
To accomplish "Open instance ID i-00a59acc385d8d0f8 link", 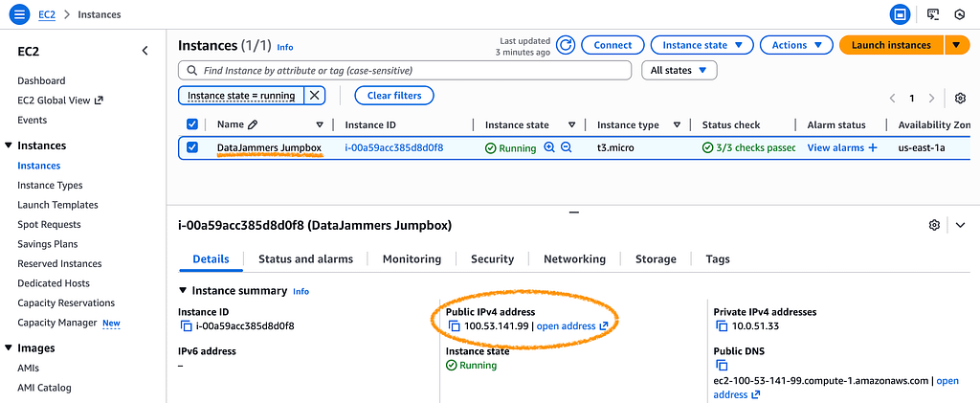I will 393,148.
